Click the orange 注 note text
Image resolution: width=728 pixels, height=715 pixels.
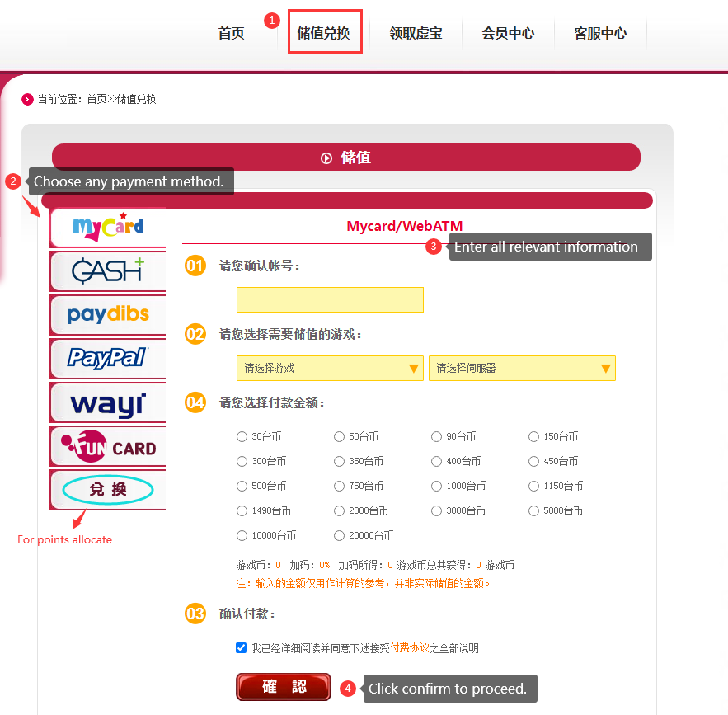point(363,583)
